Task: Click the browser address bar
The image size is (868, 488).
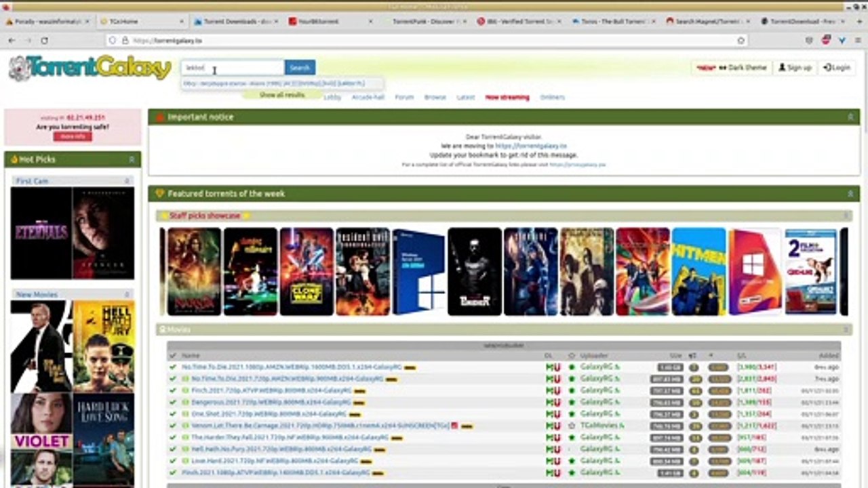Action: coord(427,41)
